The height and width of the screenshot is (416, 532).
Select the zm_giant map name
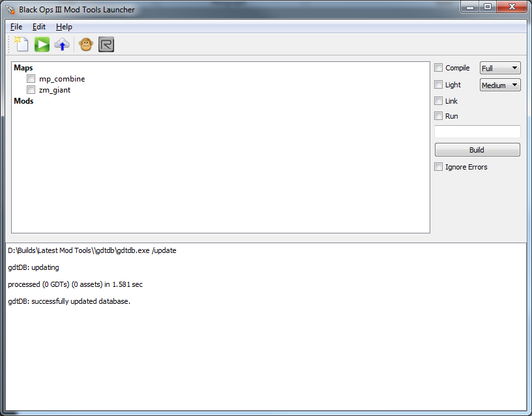tap(55, 90)
